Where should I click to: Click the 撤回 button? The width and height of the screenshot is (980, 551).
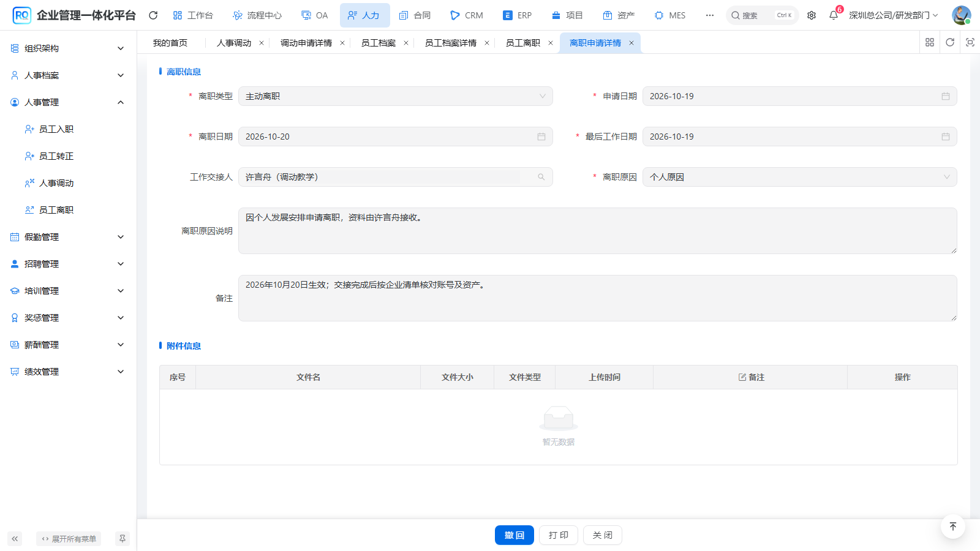click(514, 535)
